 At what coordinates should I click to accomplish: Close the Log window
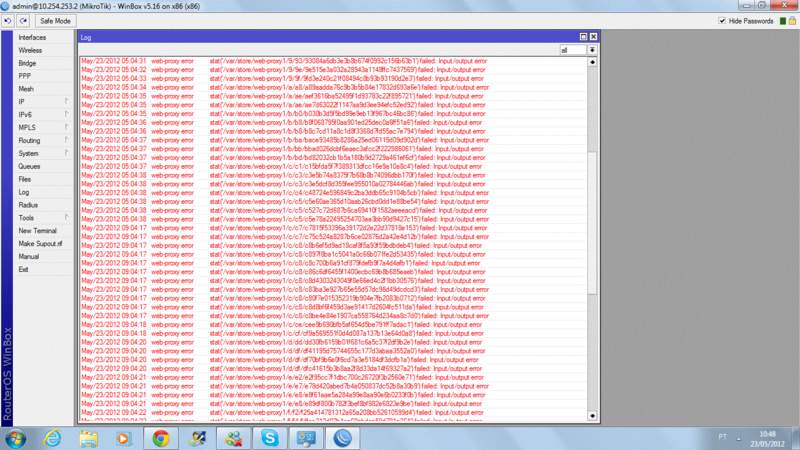(593, 37)
